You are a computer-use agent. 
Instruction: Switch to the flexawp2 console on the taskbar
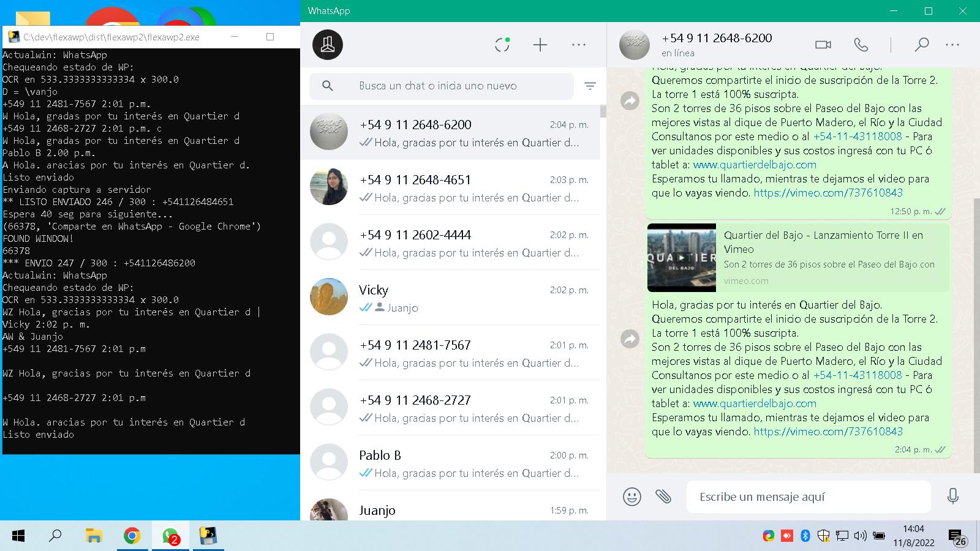208,536
